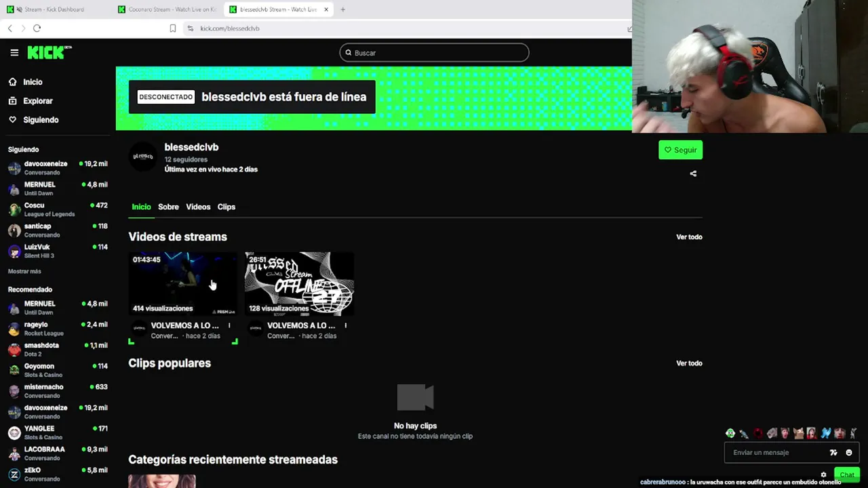Insert the blue W emote

coord(825,433)
